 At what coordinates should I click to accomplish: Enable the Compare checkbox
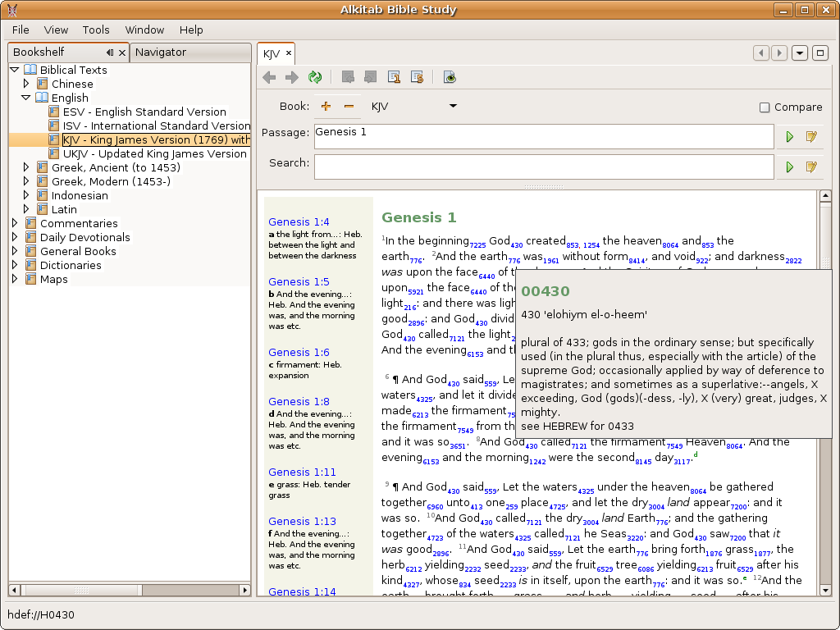[x=765, y=107]
